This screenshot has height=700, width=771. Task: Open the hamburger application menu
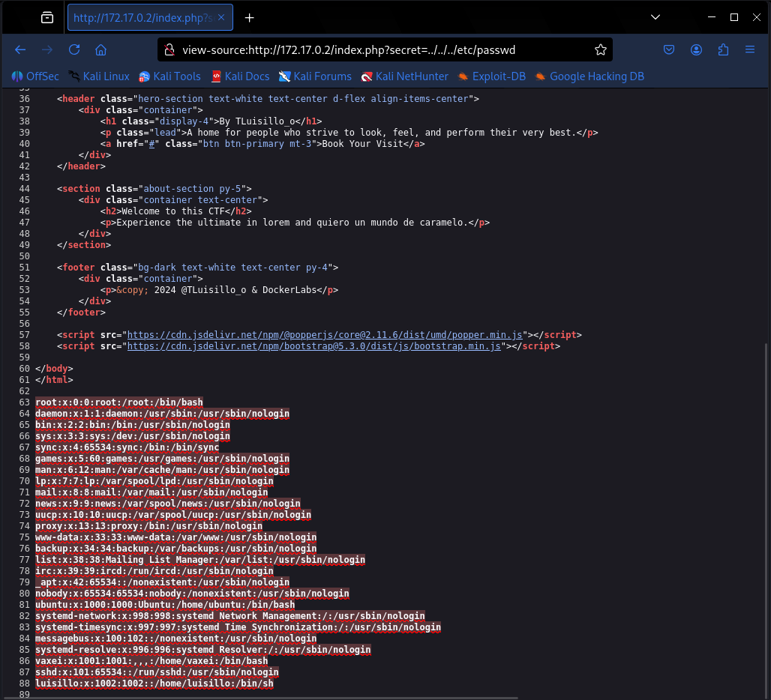(750, 49)
